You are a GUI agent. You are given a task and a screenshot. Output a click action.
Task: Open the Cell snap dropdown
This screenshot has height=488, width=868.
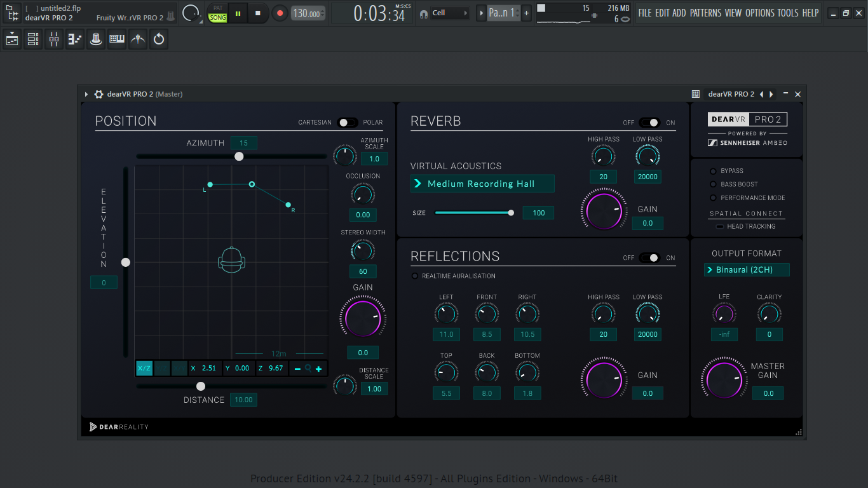click(449, 13)
